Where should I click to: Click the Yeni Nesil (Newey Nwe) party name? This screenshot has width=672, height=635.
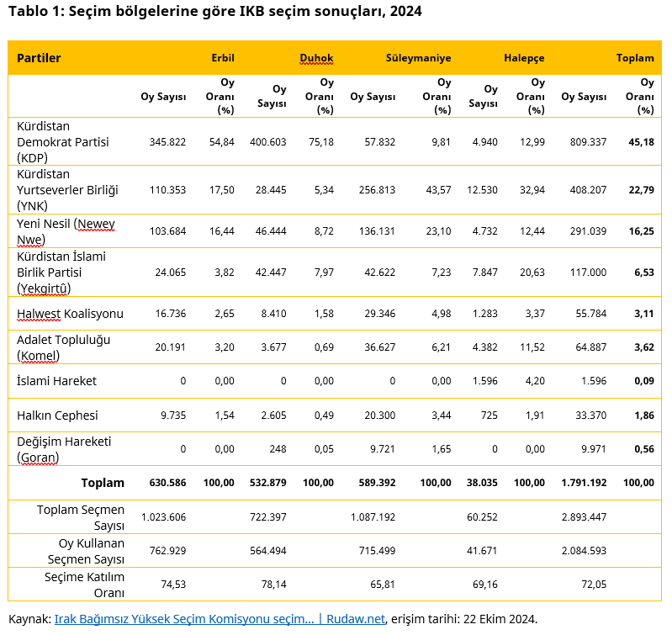coord(66,230)
